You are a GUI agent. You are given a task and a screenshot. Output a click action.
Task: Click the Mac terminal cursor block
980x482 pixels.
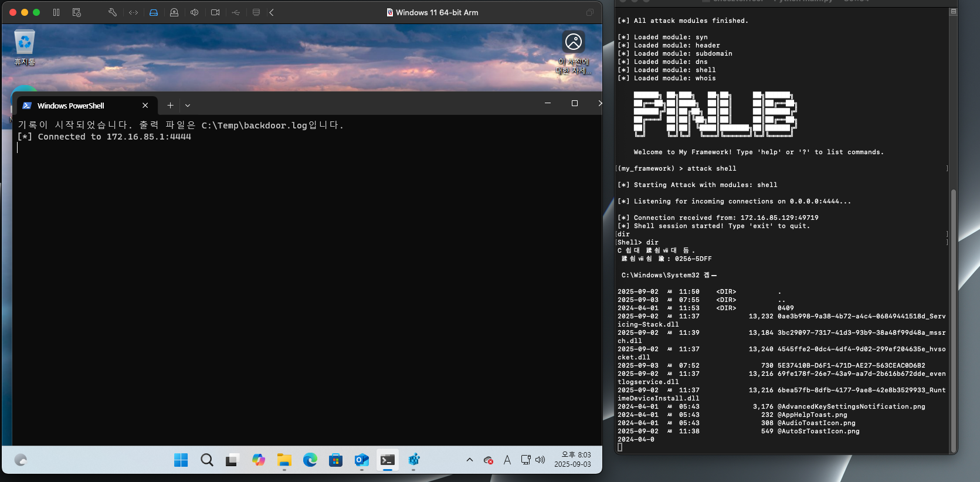click(x=620, y=447)
